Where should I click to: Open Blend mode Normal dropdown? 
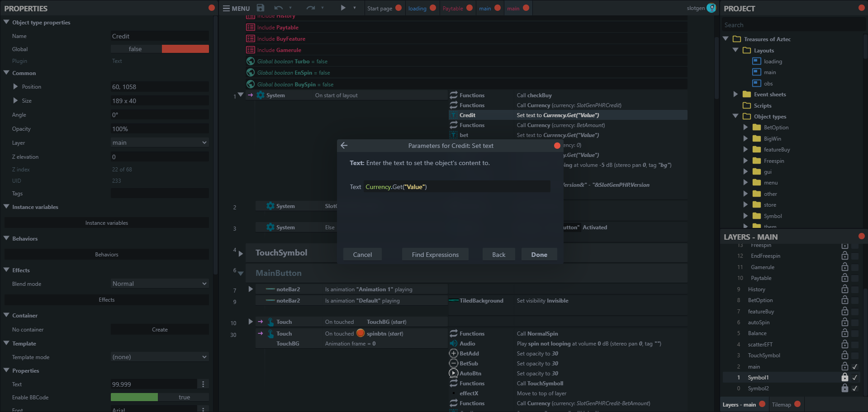click(x=160, y=284)
